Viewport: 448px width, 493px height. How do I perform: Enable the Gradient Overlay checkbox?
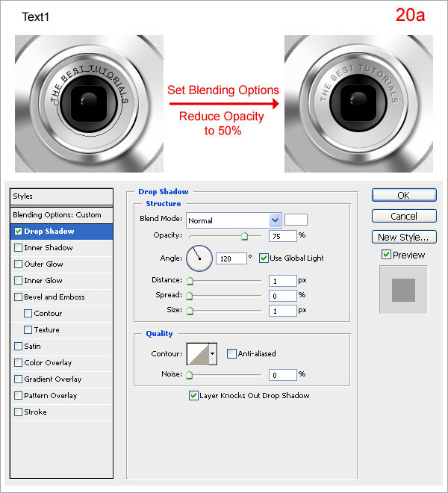click(x=18, y=379)
